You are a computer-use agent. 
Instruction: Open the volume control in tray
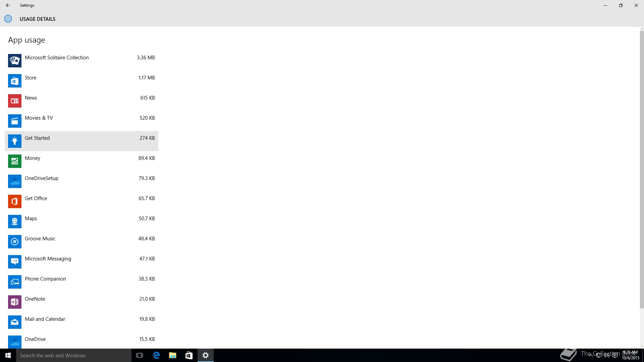(x=607, y=355)
